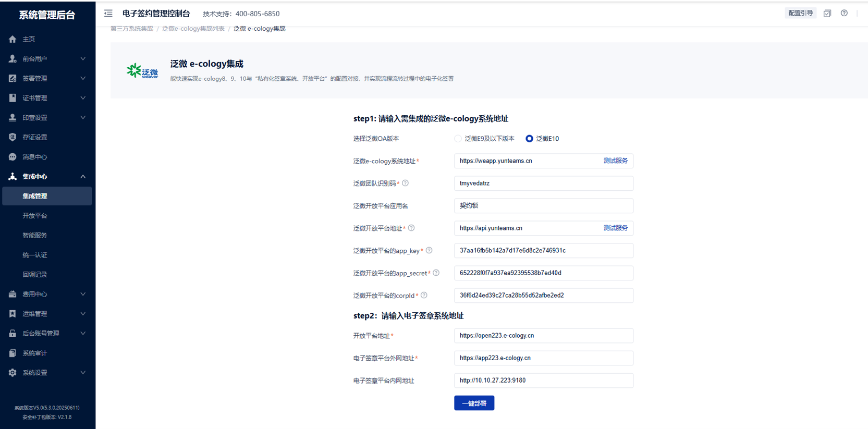Screen dimensions: 868x429
Task: Click the 运维管理 sidebar icon
Action: 13,314
